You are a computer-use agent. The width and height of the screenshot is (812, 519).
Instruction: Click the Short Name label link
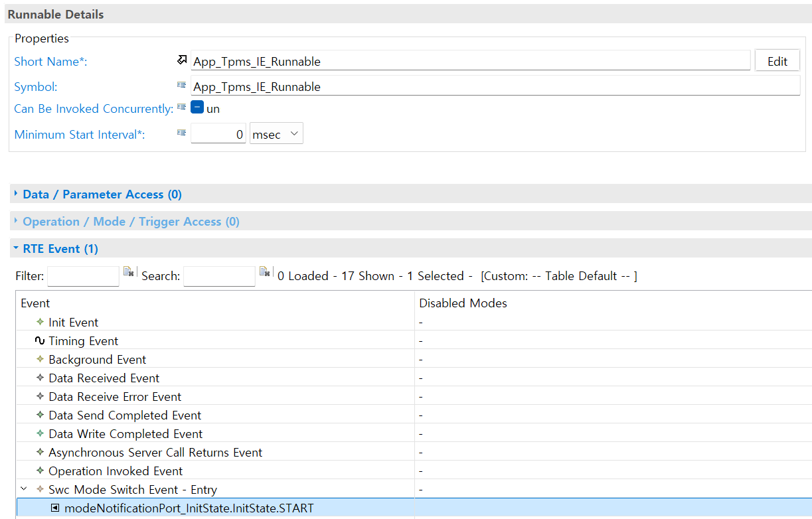pyautogui.click(x=50, y=62)
